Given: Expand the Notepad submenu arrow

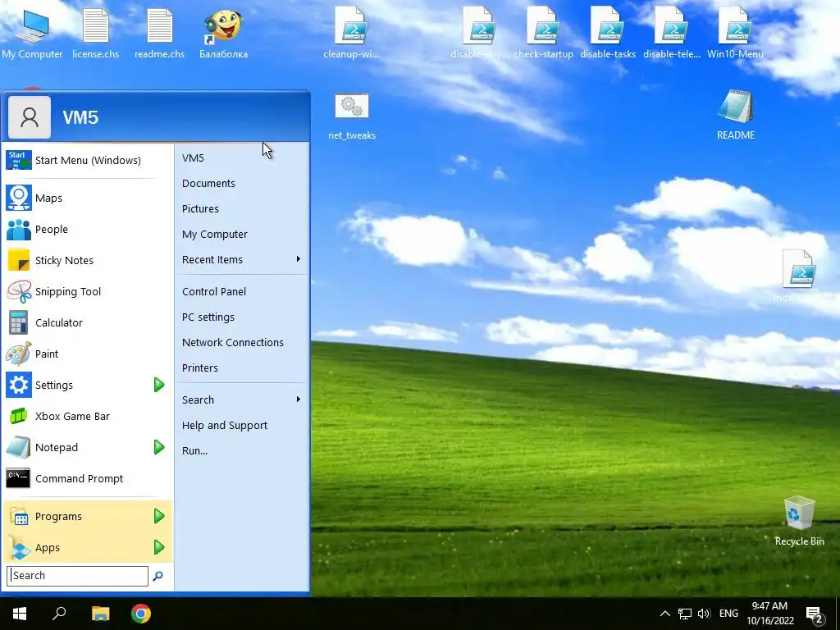Looking at the screenshot, I should (x=159, y=447).
